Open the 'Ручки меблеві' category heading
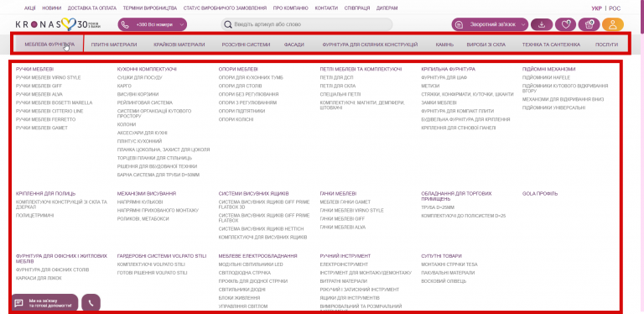644x314 pixels. click(x=34, y=70)
